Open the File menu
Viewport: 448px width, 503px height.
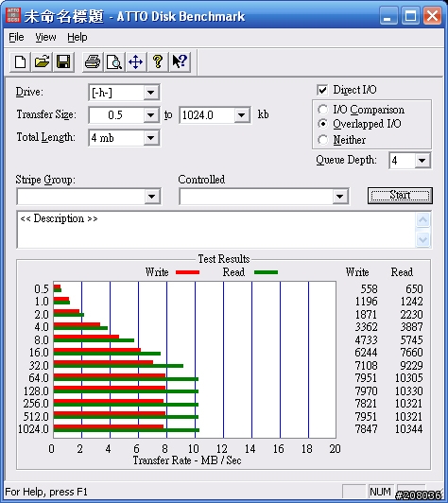[x=16, y=37]
